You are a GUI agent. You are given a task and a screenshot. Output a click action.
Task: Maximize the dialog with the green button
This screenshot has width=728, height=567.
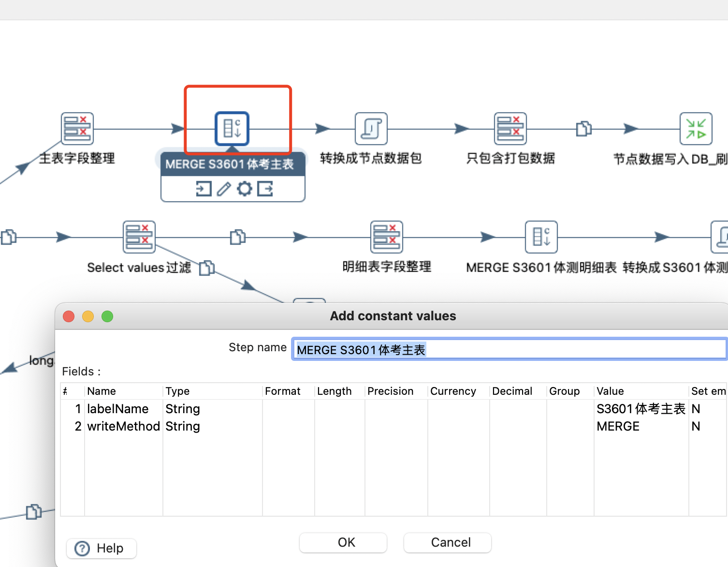tap(107, 316)
